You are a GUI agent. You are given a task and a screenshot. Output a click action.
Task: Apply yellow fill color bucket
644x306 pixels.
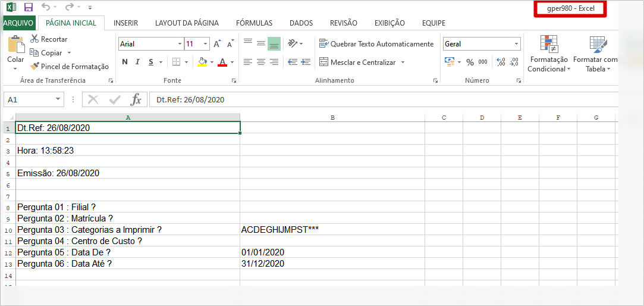202,62
